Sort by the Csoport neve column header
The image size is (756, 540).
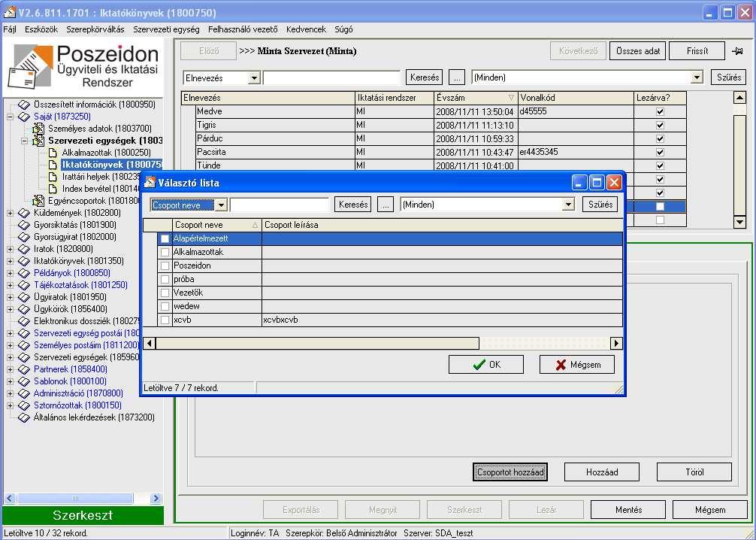(217, 225)
